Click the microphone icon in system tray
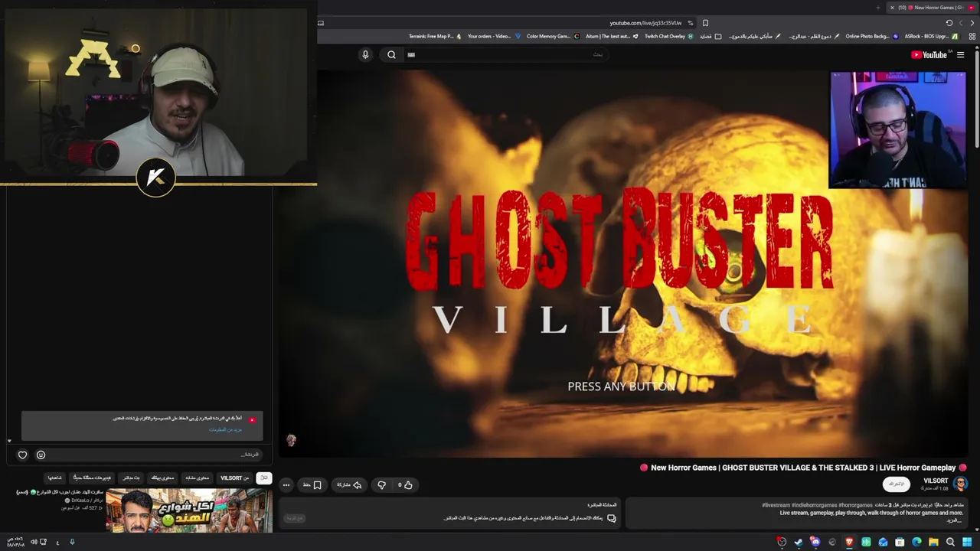Viewport: 980px width, 551px height. pyautogui.click(x=72, y=542)
